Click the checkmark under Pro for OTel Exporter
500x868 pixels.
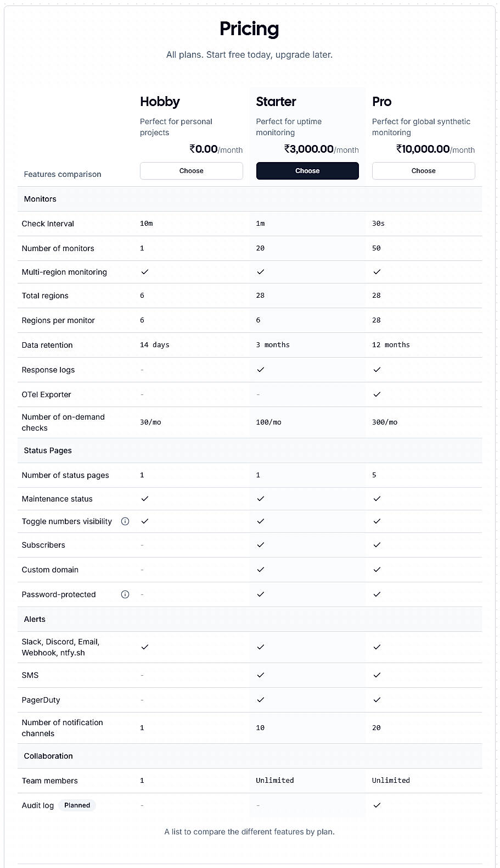pyautogui.click(x=377, y=394)
